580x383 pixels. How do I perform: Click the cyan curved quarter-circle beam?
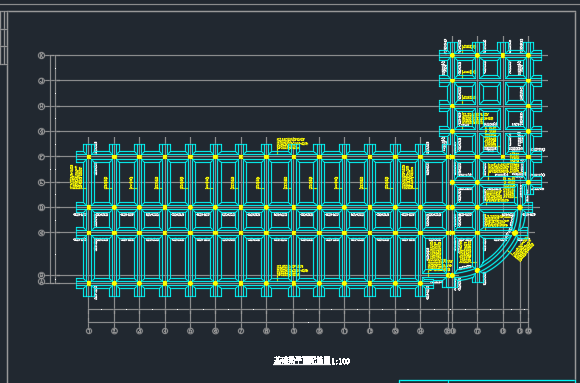pos(500,256)
